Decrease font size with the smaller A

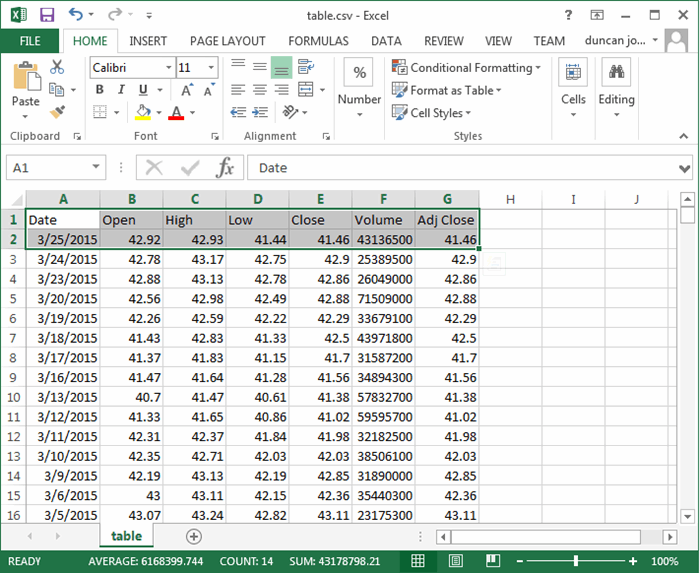click(x=208, y=90)
